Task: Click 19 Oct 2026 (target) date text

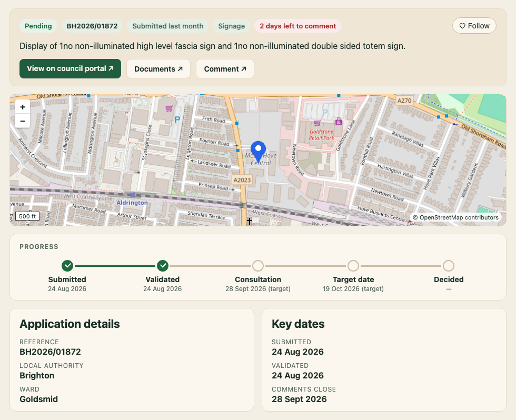Action: click(x=353, y=289)
